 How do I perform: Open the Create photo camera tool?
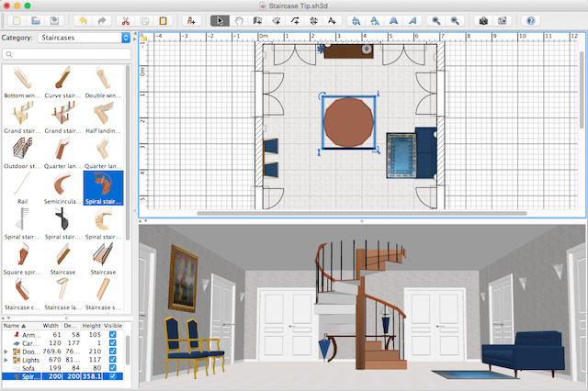point(483,19)
